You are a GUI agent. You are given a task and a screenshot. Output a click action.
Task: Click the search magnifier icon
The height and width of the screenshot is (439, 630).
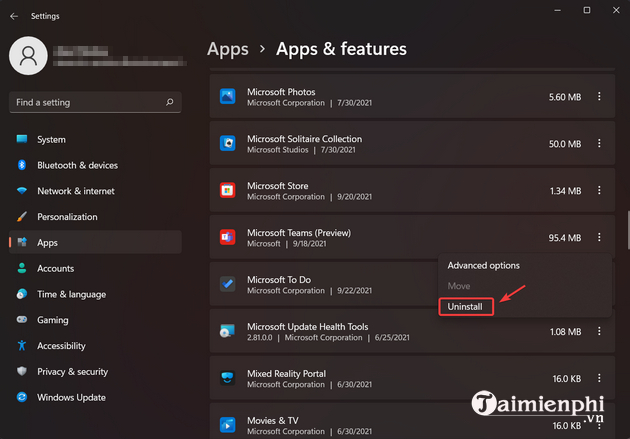tap(170, 102)
